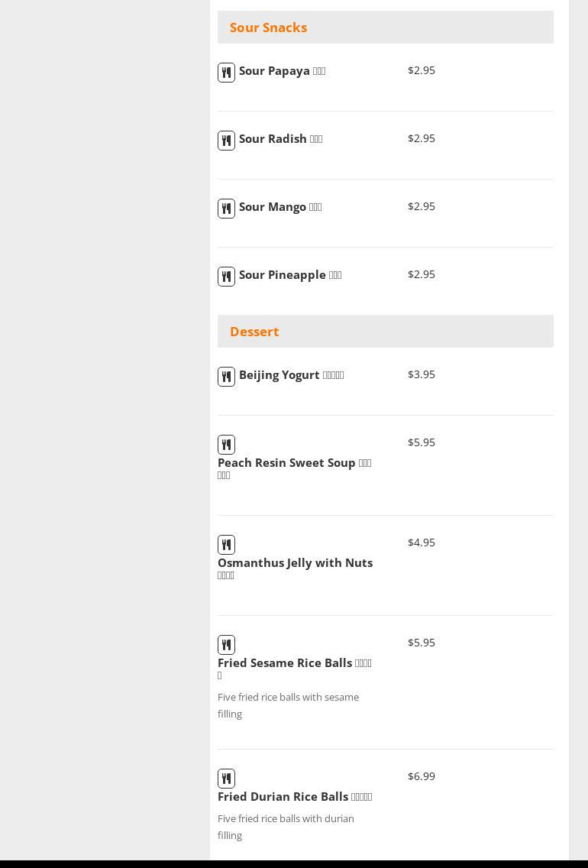Viewport: 588px width, 868px height.
Task: Click the Dessert section header
Action: [x=254, y=332]
